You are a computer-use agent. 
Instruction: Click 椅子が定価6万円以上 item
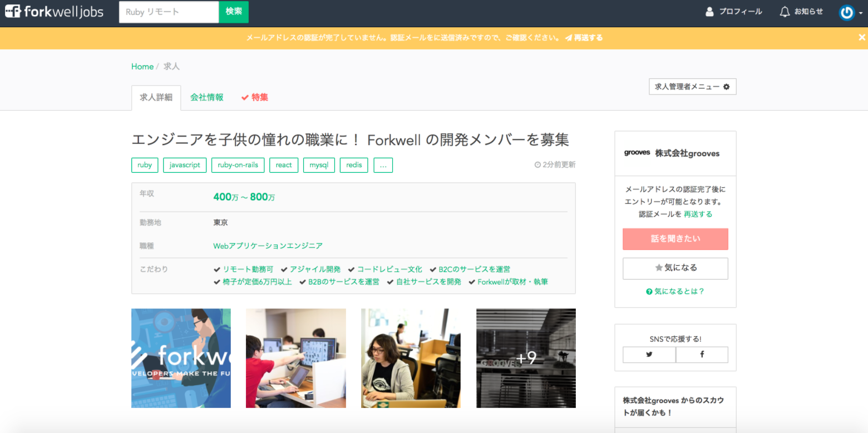tap(253, 282)
